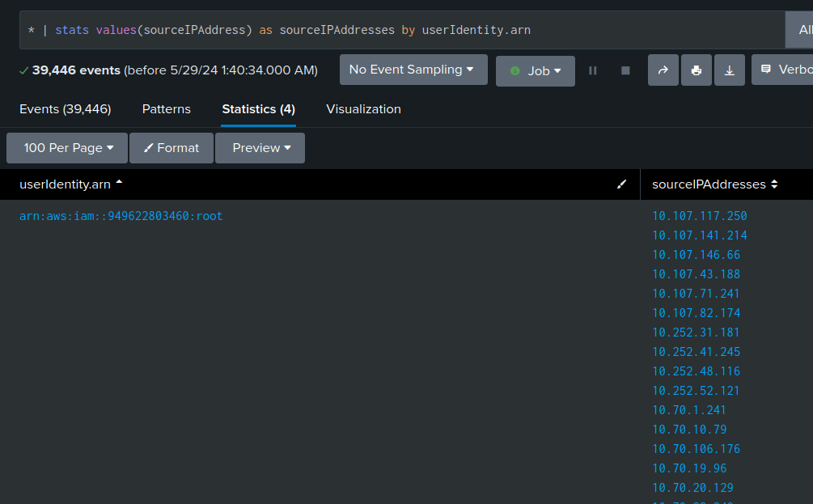
Task: Stop the search job
Action: pyautogui.click(x=625, y=70)
